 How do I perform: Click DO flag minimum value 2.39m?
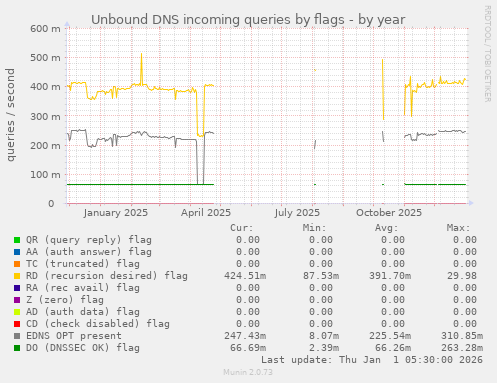(x=324, y=348)
